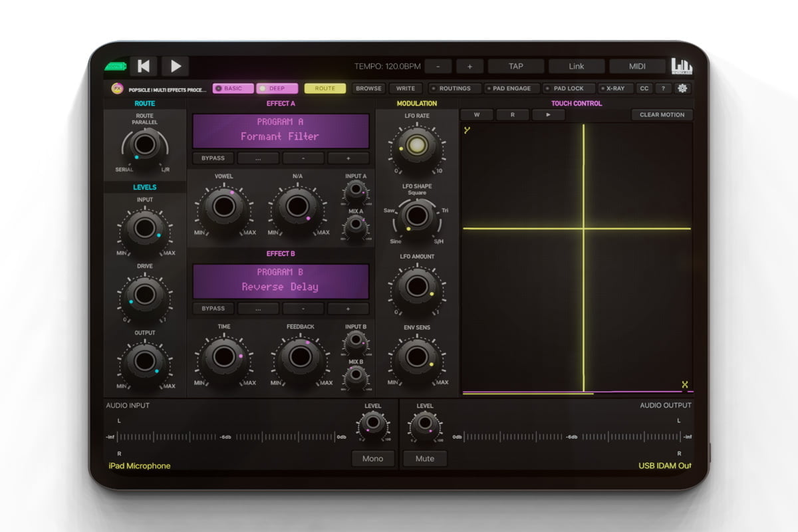The width and height of the screenshot is (798, 532).
Task: Select next Effect B program with plus
Action: 348,309
